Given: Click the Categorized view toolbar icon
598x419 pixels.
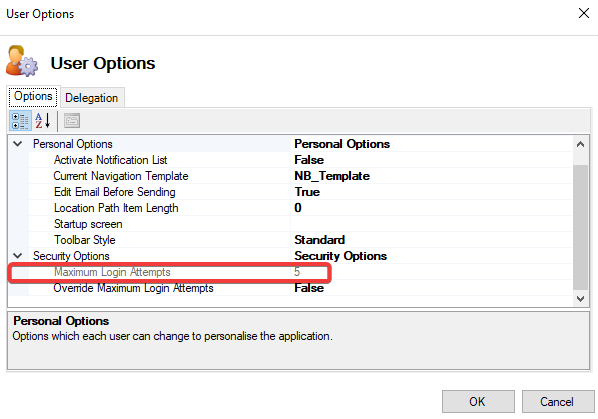Looking at the screenshot, I should (20, 121).
